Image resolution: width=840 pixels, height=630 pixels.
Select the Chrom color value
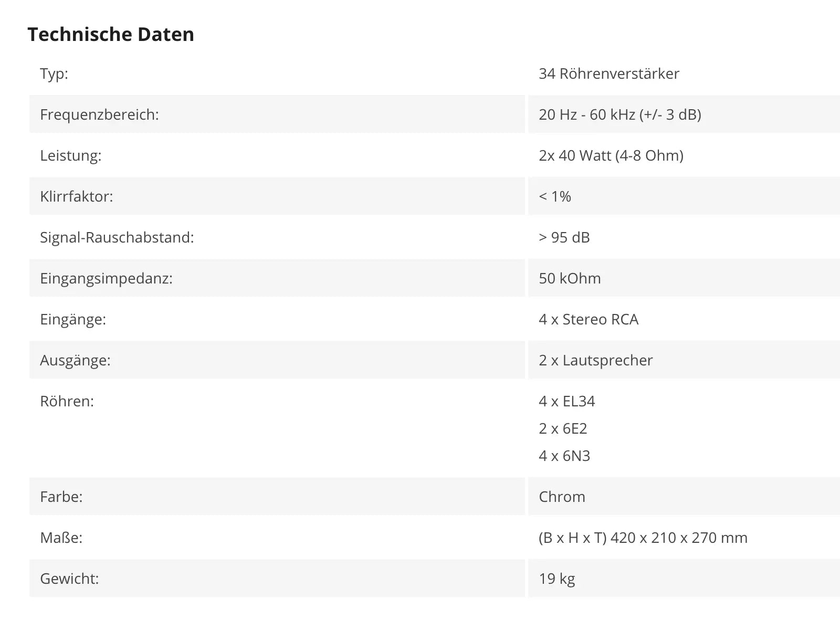[562, 497]
